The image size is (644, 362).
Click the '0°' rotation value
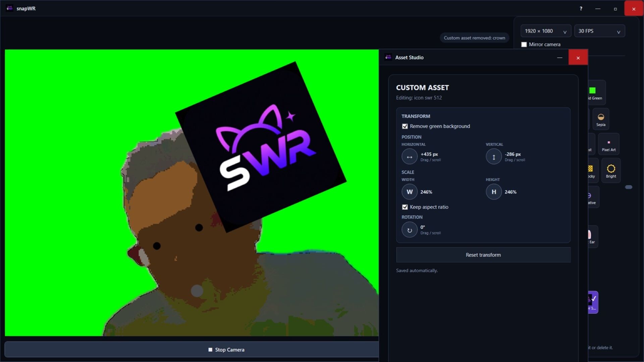(x=423, y=227)
